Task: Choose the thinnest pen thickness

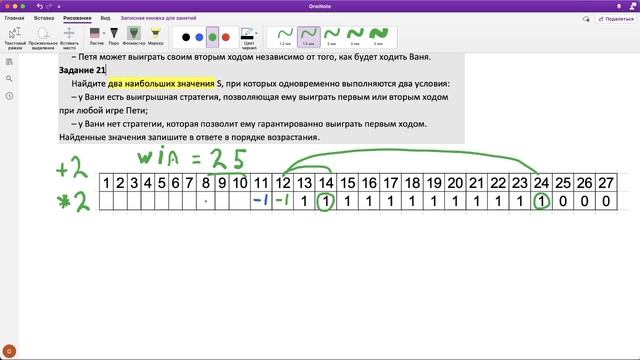Action: [x=285, y=37]
